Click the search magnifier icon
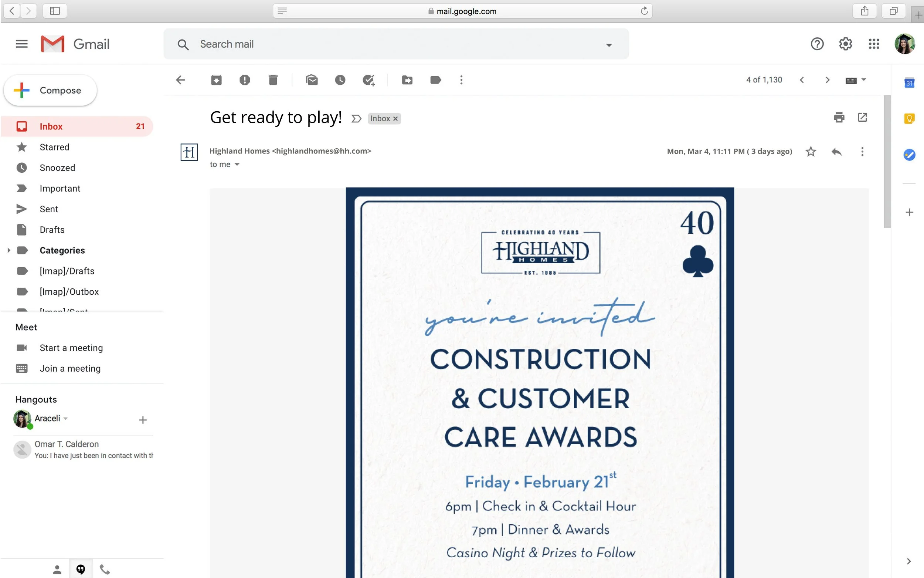Screen dimensions: 924x578 pos(183,44)
